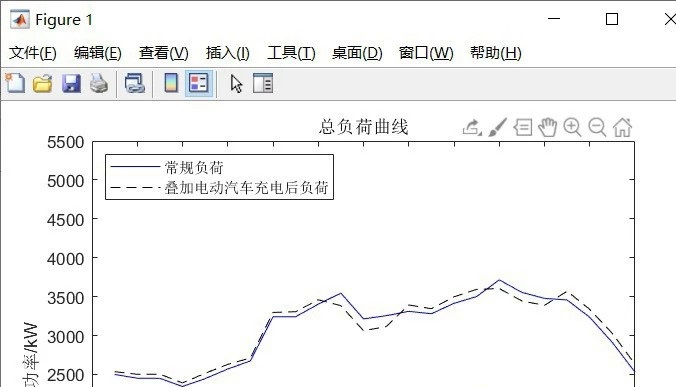Open the 工具(T) menu

coord(291,53)
